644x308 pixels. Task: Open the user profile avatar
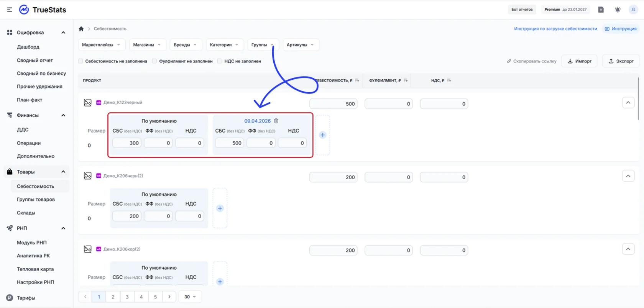(633, 10)
